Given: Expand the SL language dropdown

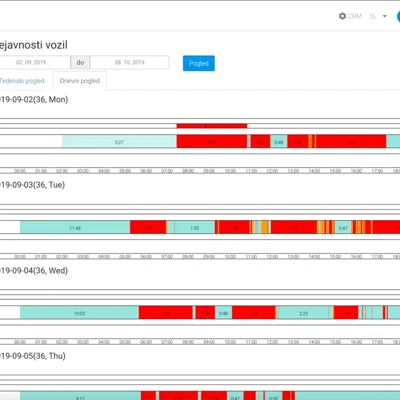Looking at the screenshot, I should click(378, 16).
